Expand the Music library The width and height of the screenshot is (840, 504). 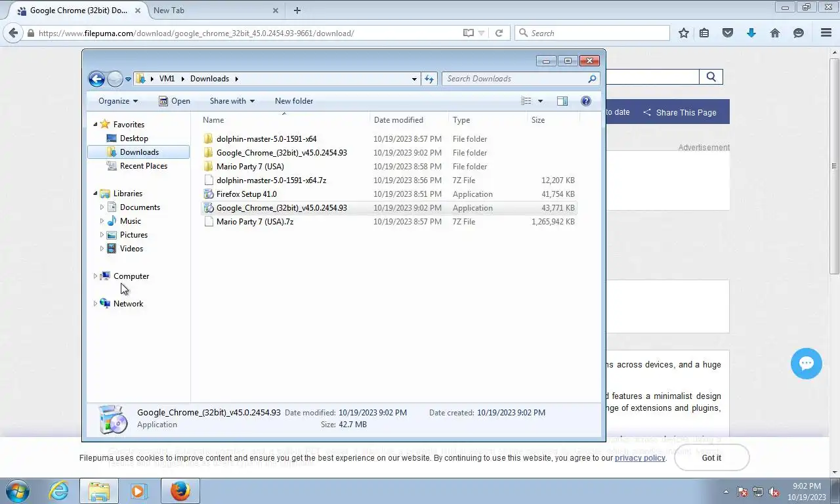click(102, 221)
